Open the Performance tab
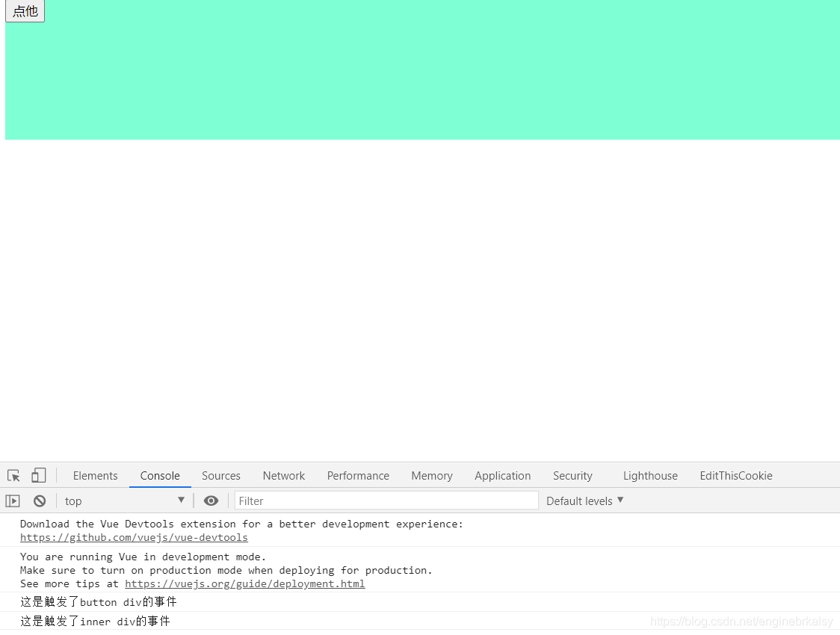This screenshot has height=635, width=840. click(x=358, y=476)
